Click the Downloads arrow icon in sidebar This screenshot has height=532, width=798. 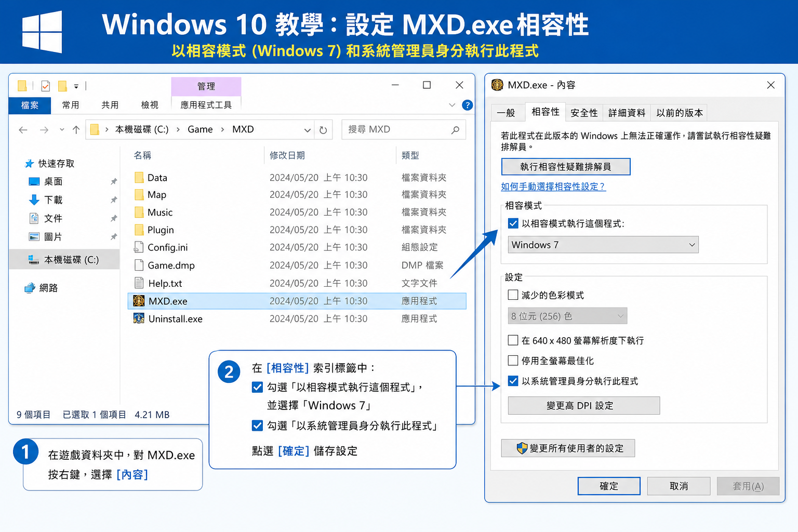[x=34, y=199]
